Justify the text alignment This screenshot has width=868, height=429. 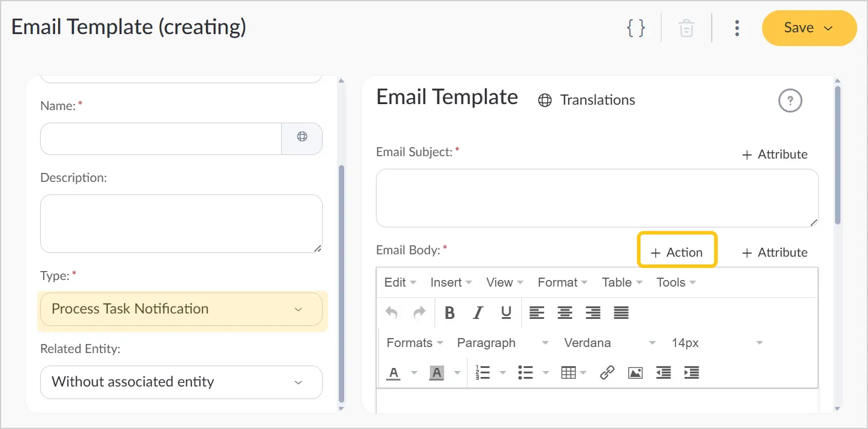621,312
